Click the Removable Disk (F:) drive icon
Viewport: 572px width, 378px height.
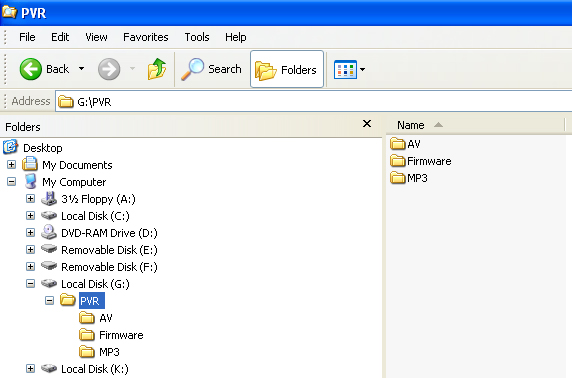[x=49, y=265]
